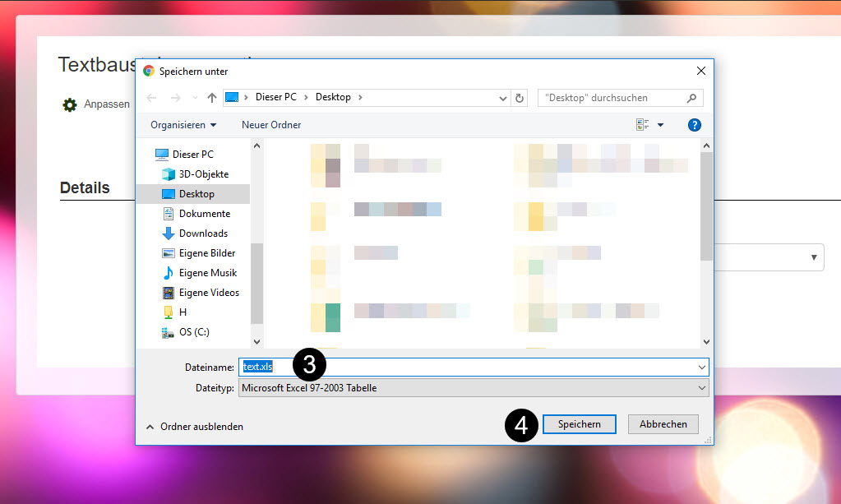Expand the Organisieren dropdown menu
This screenshot has width=841, height=504.
click(x=183, y=125)
